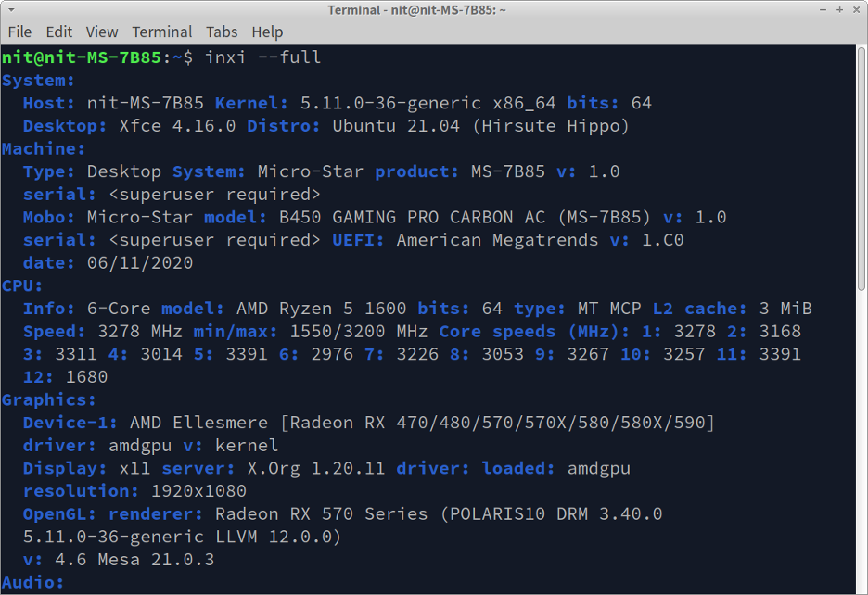Click the prompt 'nit@nit-MS-7B85'
The width and height of the screenshot is (868, 595).
pos(82,57)
